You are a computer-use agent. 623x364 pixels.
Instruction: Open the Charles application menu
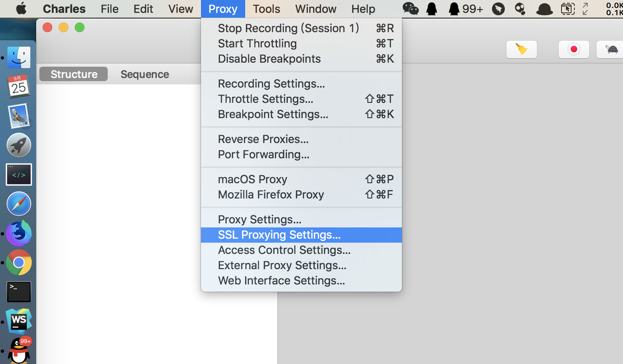64,9
